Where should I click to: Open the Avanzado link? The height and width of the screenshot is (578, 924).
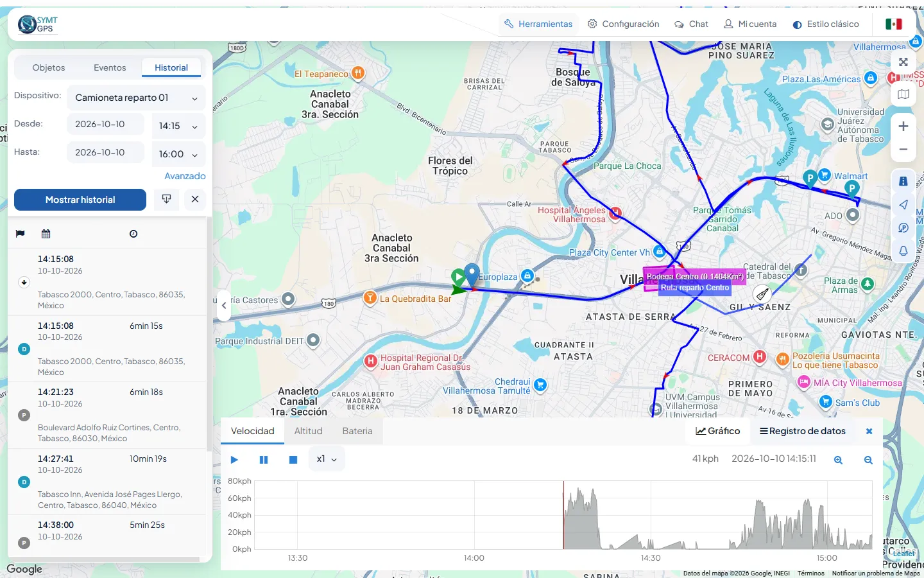coord(185,176)
